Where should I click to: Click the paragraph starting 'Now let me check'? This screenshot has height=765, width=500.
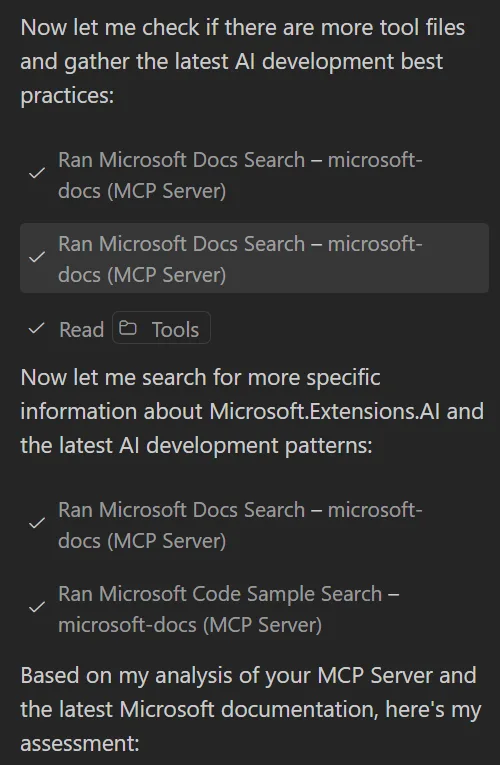[x=242, y=61]
